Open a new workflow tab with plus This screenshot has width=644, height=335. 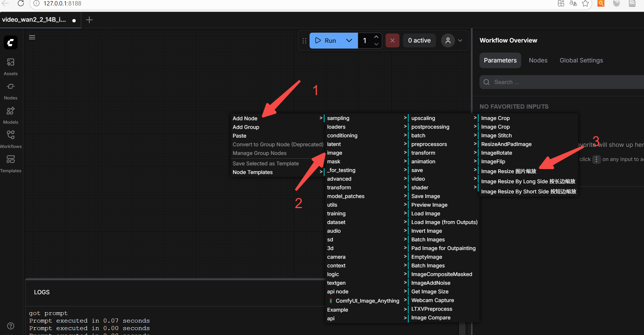pos(89,20)
